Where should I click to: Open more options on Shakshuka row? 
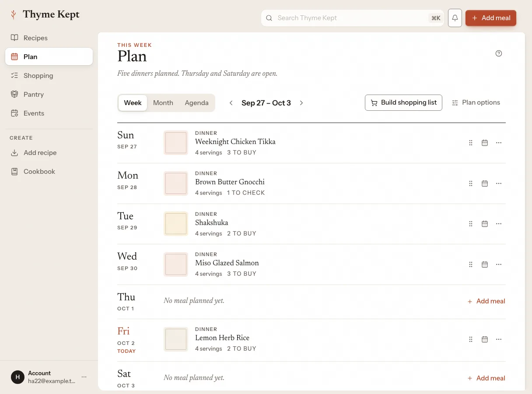[x=499, y=224]
